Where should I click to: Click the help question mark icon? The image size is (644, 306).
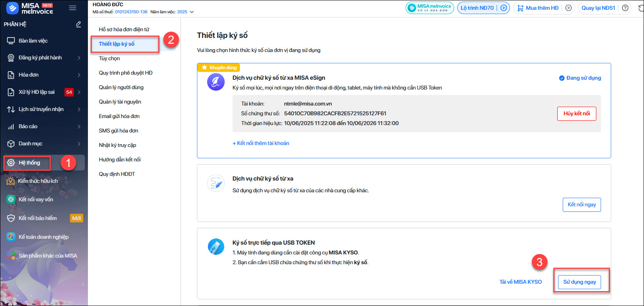(x=625, y=8)
